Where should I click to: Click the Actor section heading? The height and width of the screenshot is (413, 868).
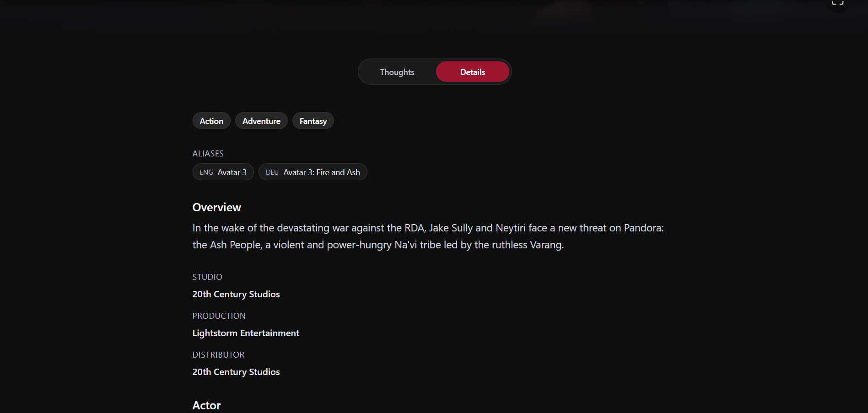click(x=206, y=405)
